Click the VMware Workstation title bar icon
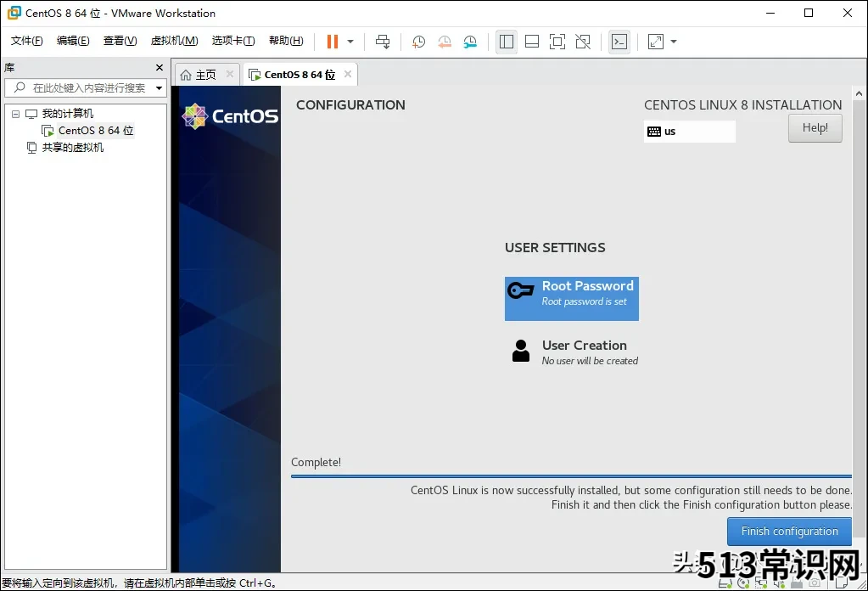 pos(14,13)
